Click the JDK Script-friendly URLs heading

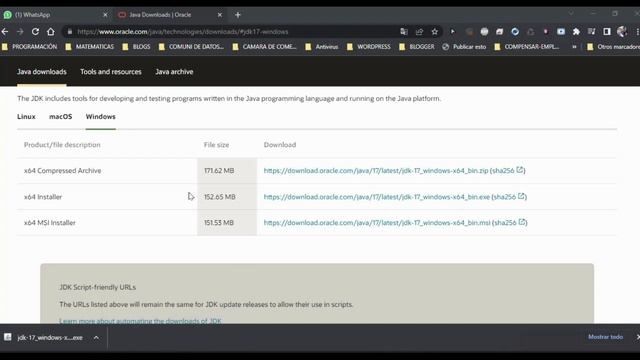[x=98, y=287]
